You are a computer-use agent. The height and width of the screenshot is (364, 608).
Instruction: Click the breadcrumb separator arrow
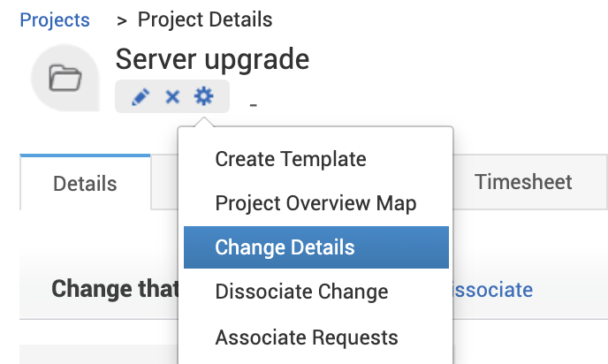[x=122, y=19]
